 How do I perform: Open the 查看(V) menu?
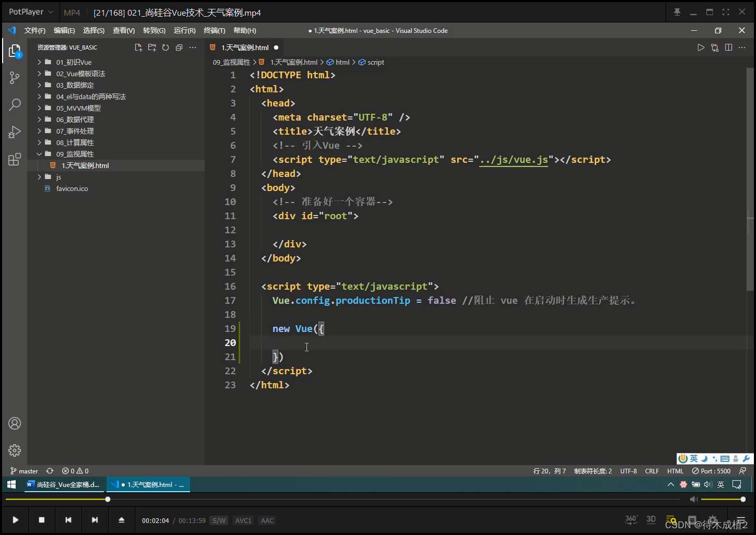pyautogui.click(x=124, y=31)
